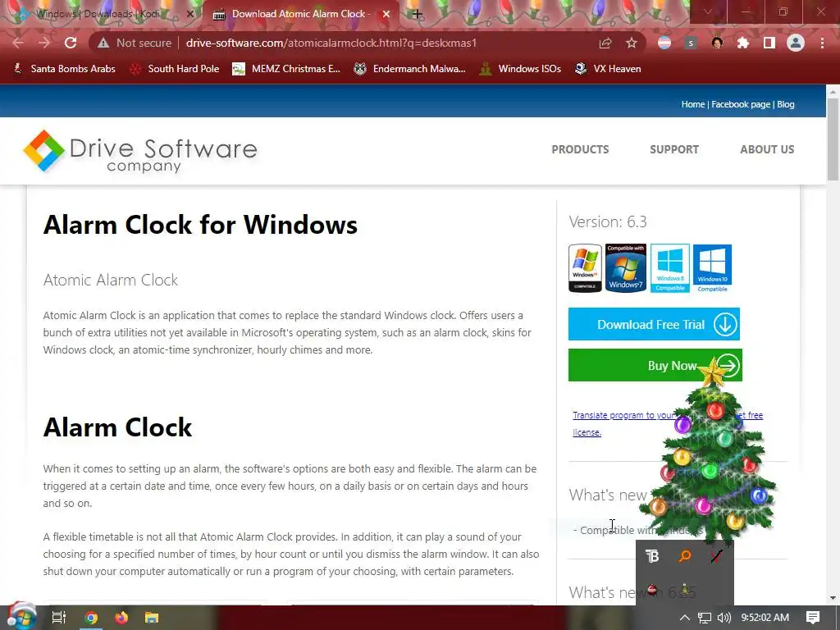Open the ABOUT US menu
Viewport: 840px width, 630px height.
767,149
